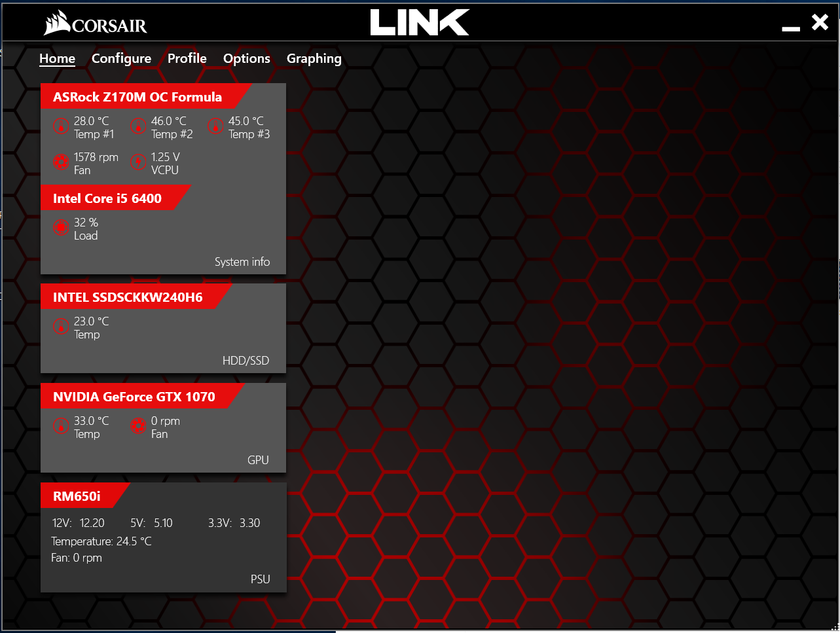This screenshot has width=840, height=633.
Task: Click the 33.0 °C GPU temp reading
Action: [91, 427]
